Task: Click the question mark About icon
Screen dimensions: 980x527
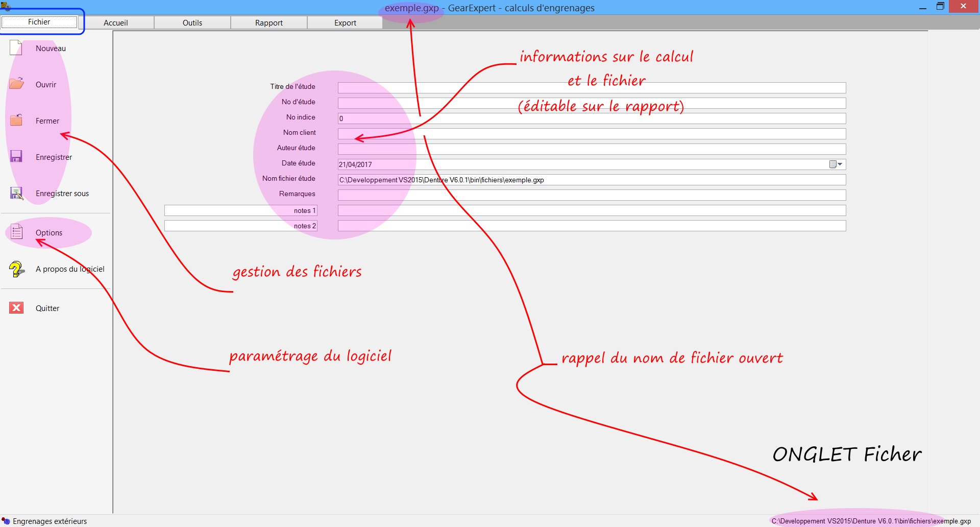Action: point(16,269)
